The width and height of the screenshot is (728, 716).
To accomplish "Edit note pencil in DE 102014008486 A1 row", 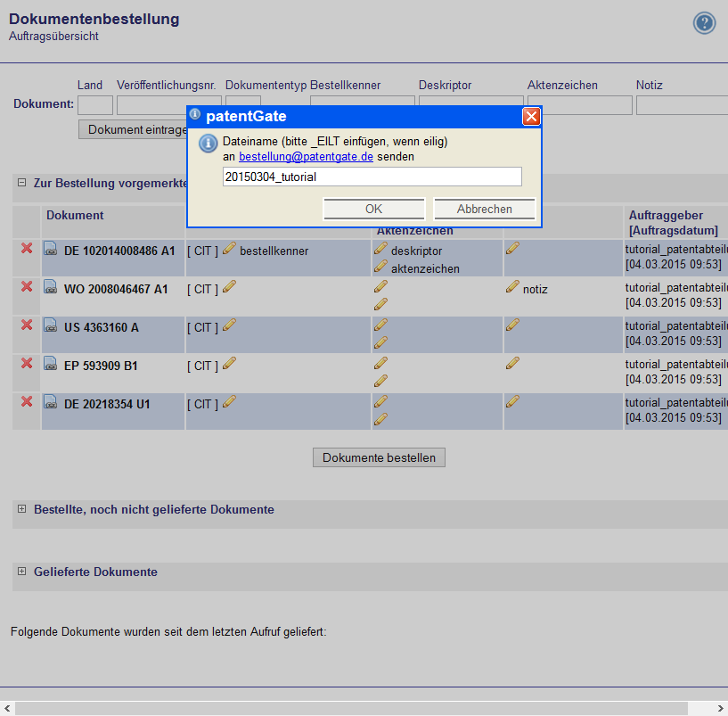I will click(x=512, y=248).
